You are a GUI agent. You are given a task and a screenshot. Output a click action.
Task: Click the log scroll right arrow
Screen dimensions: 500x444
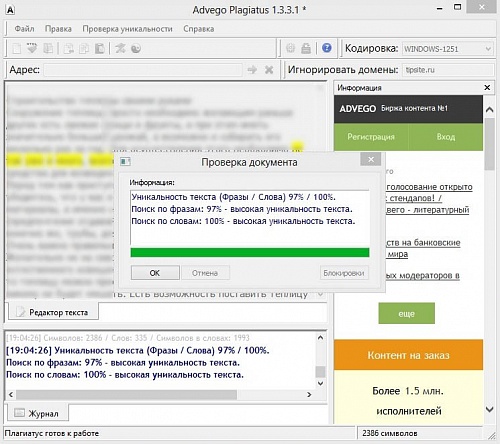click(309, 395)
